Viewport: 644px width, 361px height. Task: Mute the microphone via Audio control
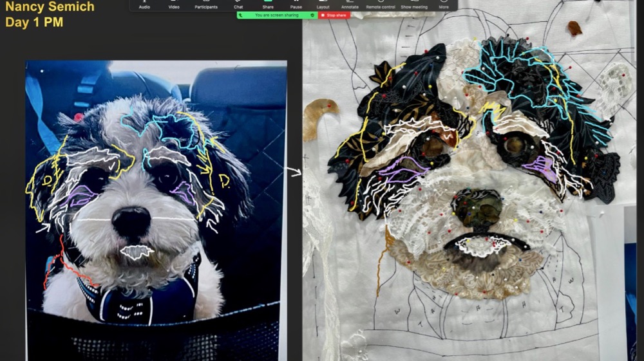(144, 5)
